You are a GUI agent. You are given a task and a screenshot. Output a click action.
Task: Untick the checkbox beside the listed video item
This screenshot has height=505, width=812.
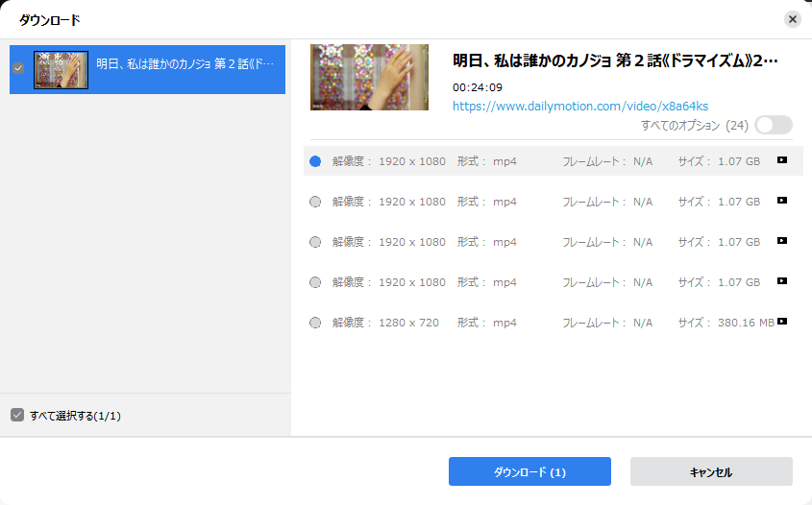[18, 68]
